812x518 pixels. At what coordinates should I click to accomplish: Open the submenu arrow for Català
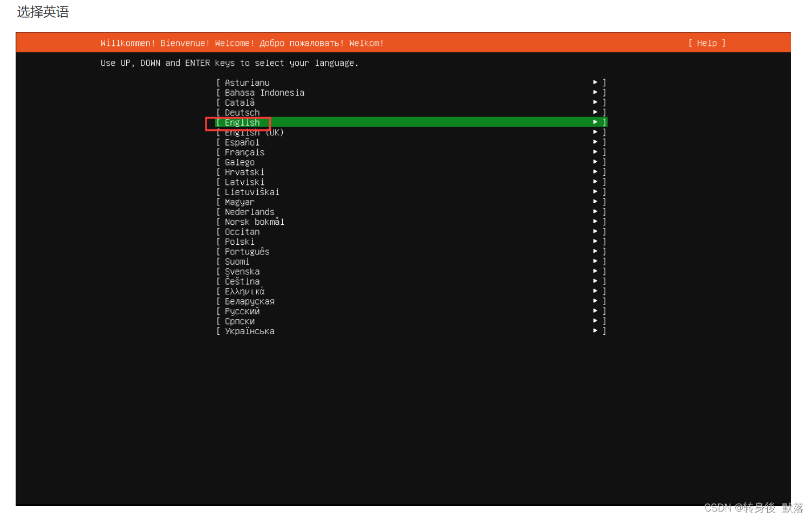(x=595, y=102)
